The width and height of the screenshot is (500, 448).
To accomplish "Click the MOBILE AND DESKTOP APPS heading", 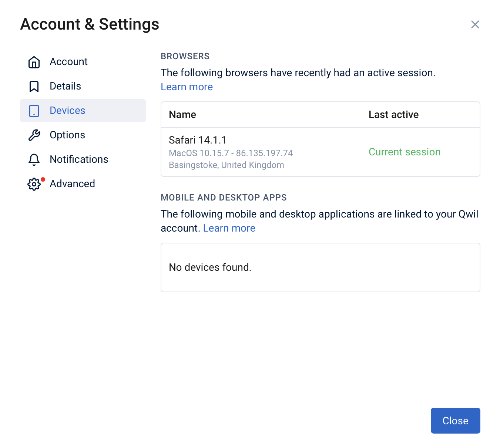I will coord(224,198).
